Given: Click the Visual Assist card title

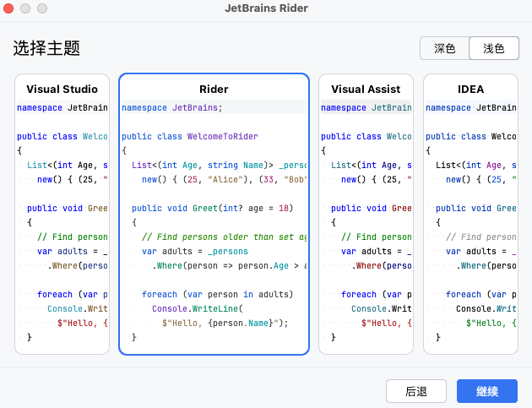Looking at the screenshot, I should tap(366, 89).
